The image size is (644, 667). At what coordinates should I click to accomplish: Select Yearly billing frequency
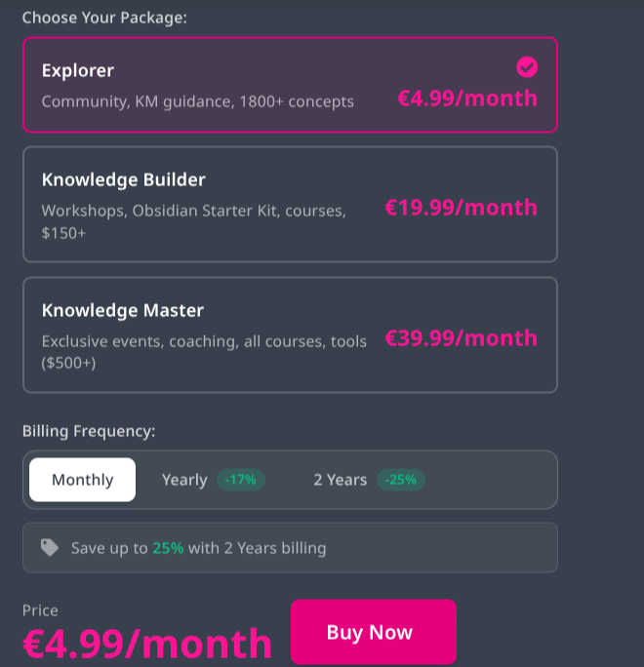(184, 480)
